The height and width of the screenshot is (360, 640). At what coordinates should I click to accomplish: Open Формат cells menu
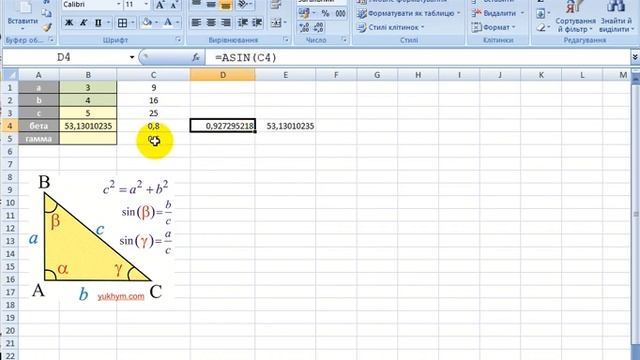coord(493,27)
